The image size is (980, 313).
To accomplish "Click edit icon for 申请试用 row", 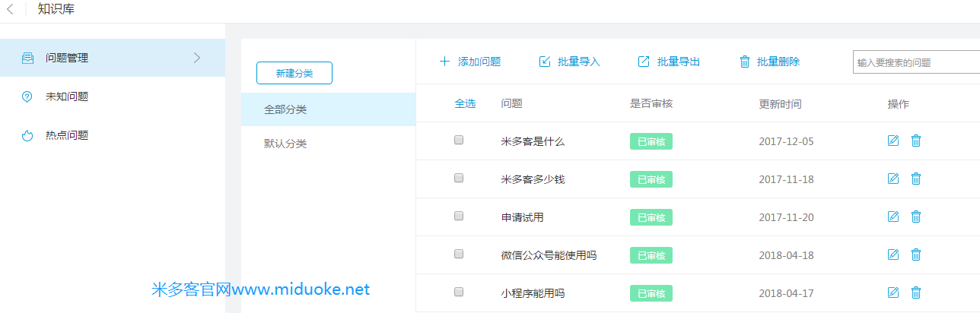I will (893, 217).
